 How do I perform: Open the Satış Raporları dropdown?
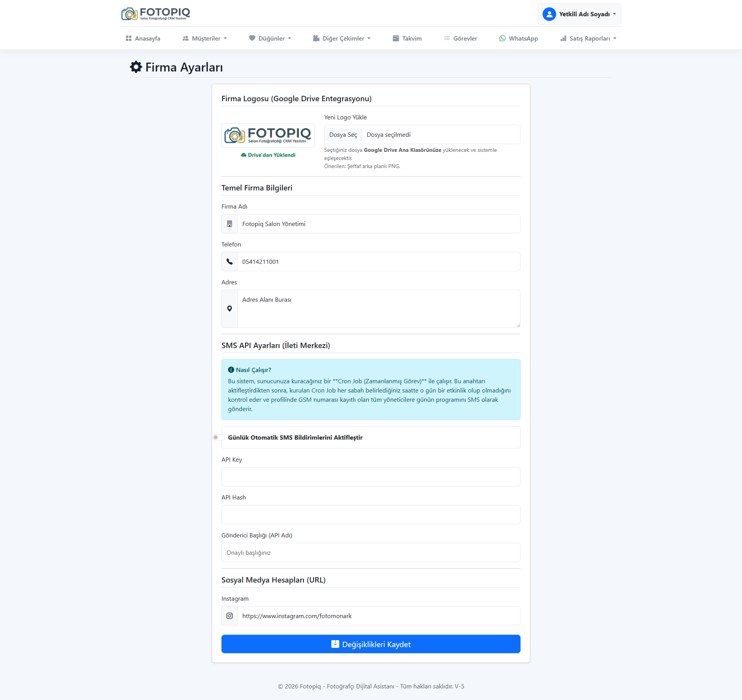tap(588, 38)
